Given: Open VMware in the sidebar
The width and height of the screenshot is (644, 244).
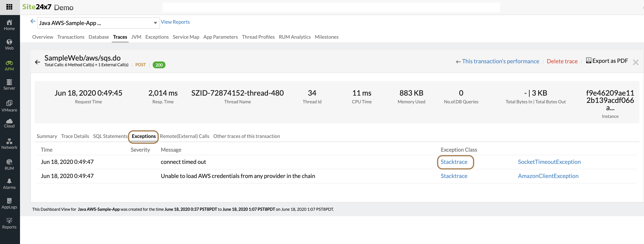Looking at the screenshot, I should 9,106.
